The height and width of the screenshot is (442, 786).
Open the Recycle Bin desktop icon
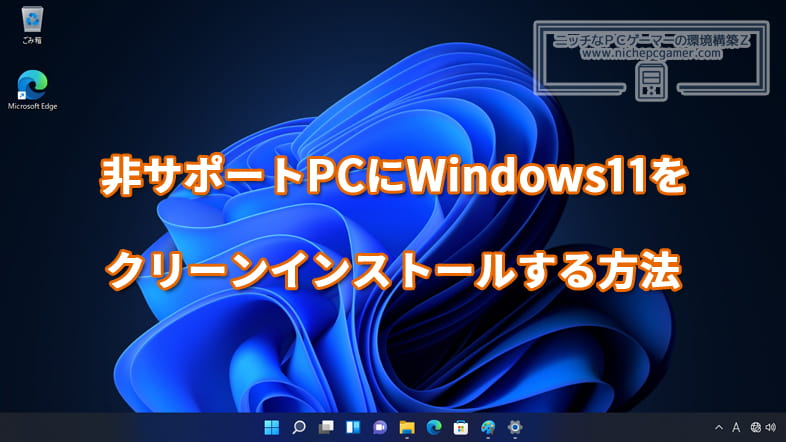click(x=32, y=24)
